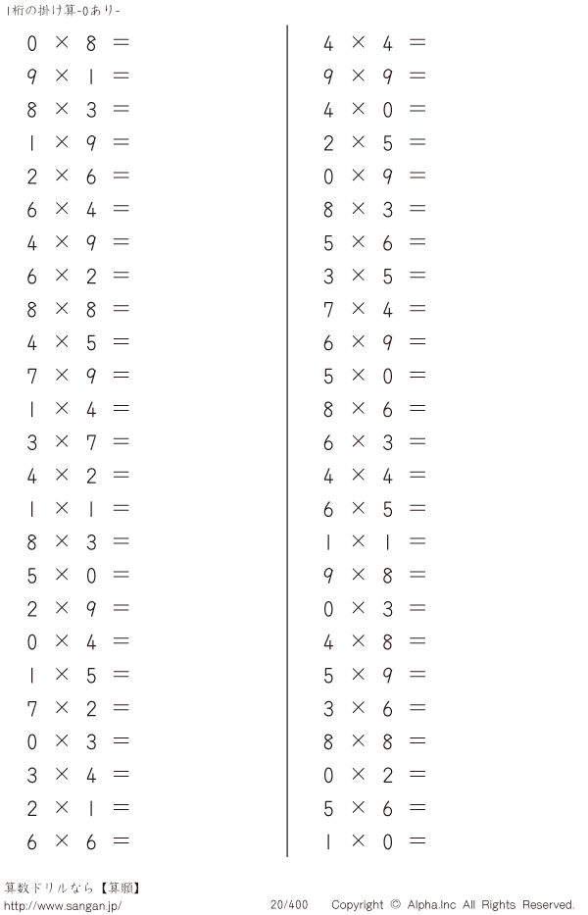Click the problem 2 × 9 =
The image size is (588, 915).
[x=78, y=609]
